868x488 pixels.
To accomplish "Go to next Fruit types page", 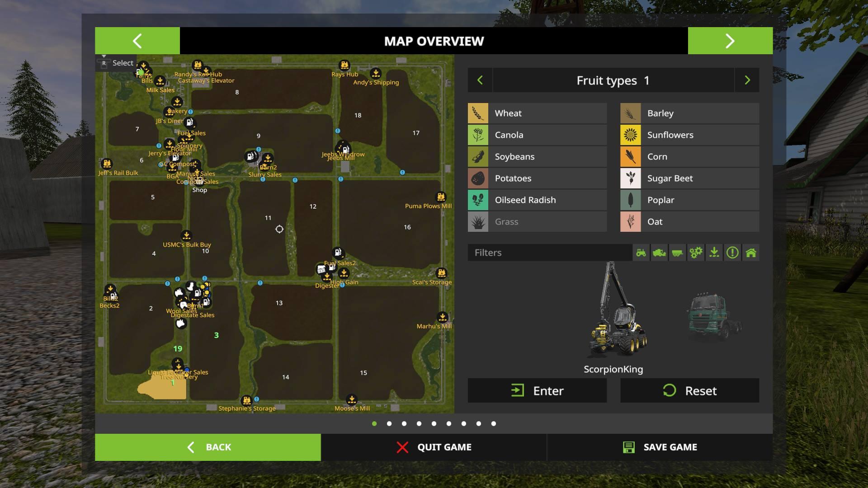I will click(747, 80).
